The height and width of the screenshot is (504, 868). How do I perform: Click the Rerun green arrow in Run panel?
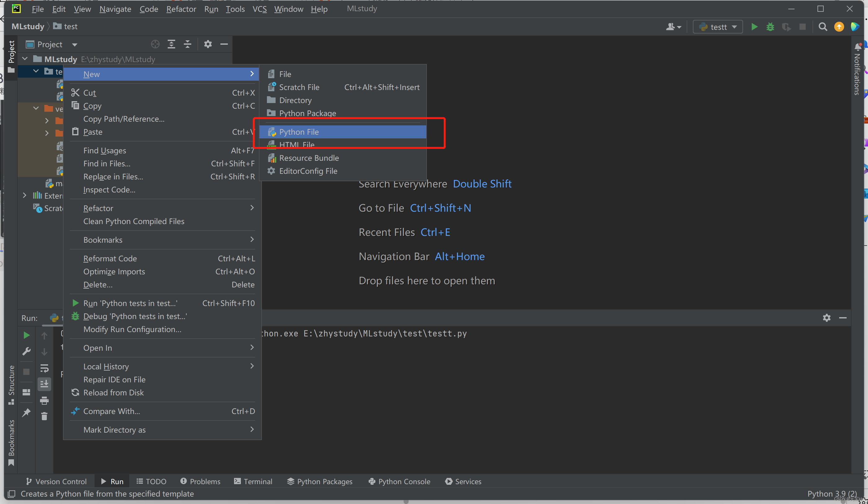(x=27, y=335)
